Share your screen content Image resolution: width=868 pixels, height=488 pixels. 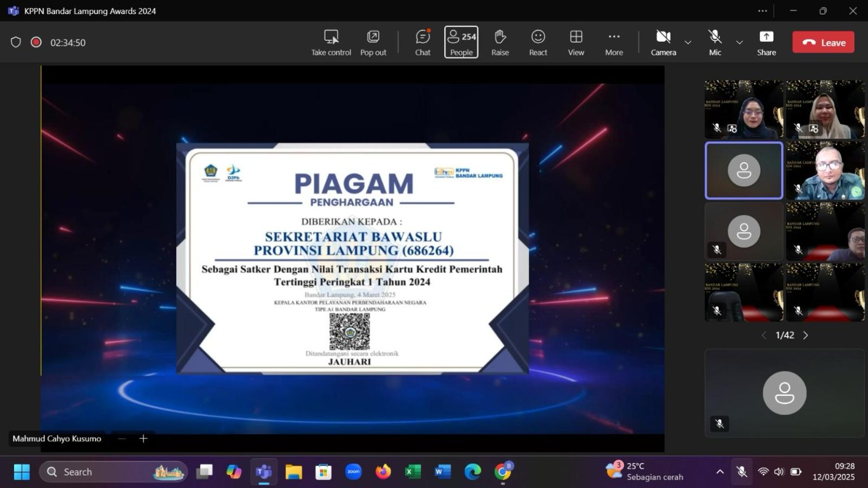(x=766, y=42)
